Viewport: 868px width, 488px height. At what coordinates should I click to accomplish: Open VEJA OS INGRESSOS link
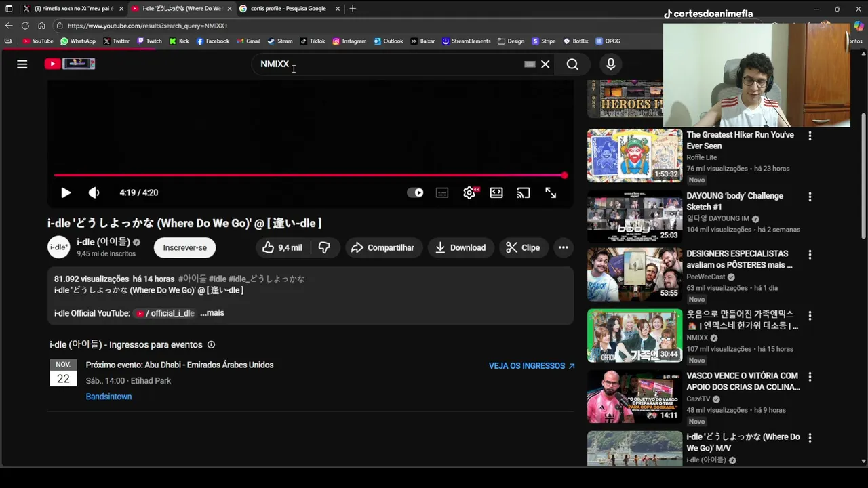[532, 365]
